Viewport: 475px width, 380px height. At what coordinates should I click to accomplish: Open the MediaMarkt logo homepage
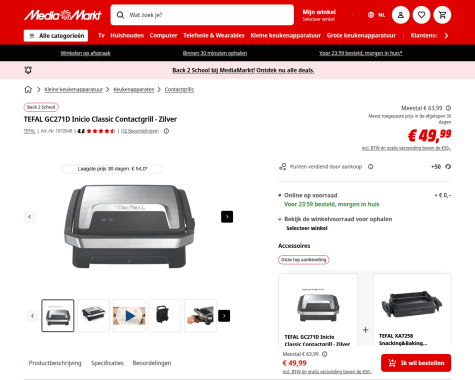click(x=63, y=15)
